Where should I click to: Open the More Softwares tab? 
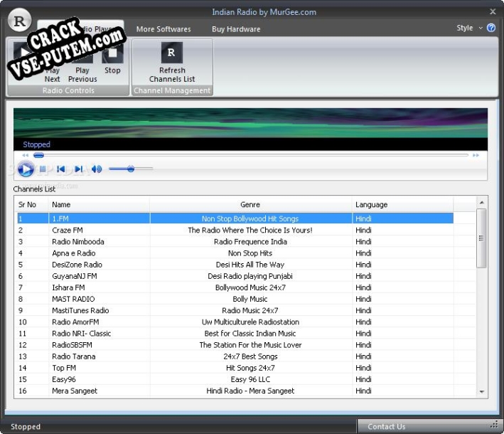point(163,29)
